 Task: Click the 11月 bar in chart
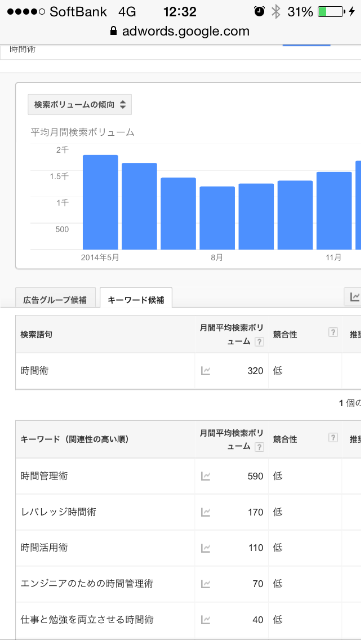pyautogui.click(x=334, y=211)
